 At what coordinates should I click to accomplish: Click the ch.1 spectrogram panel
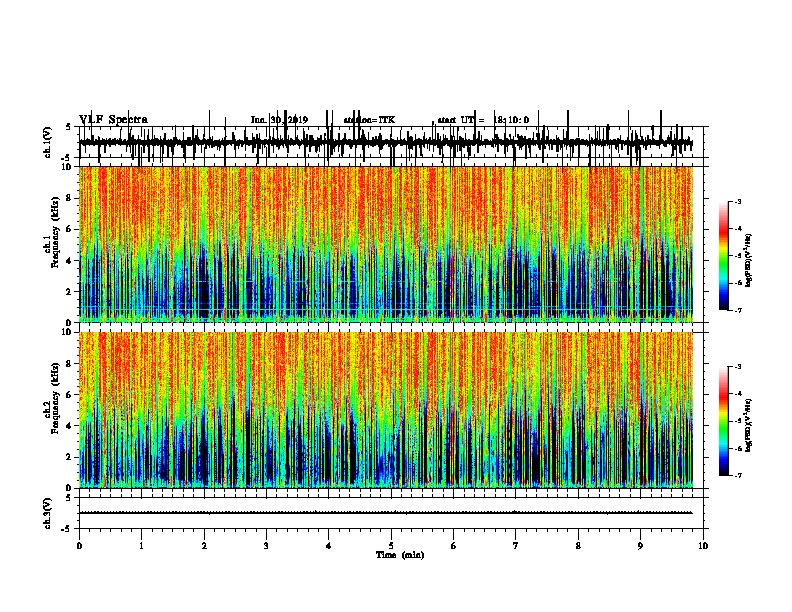[x=386, y=244]
